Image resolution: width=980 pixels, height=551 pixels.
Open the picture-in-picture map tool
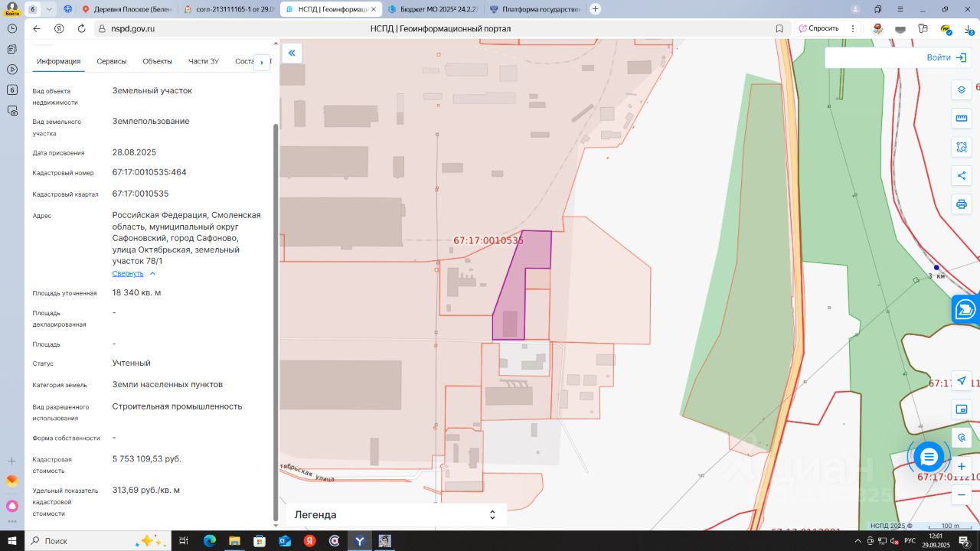962,409
